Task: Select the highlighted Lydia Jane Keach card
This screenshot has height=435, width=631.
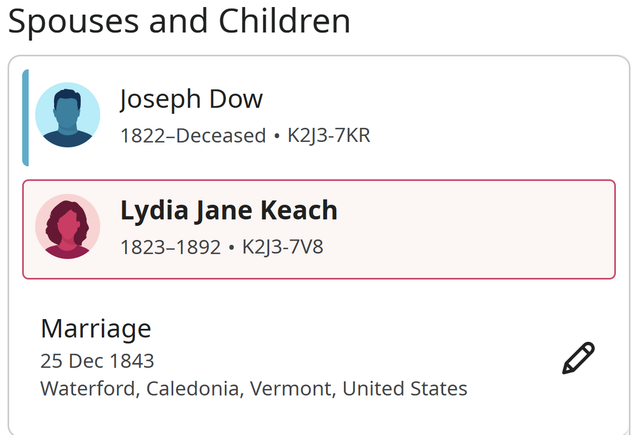Action: 319,229
